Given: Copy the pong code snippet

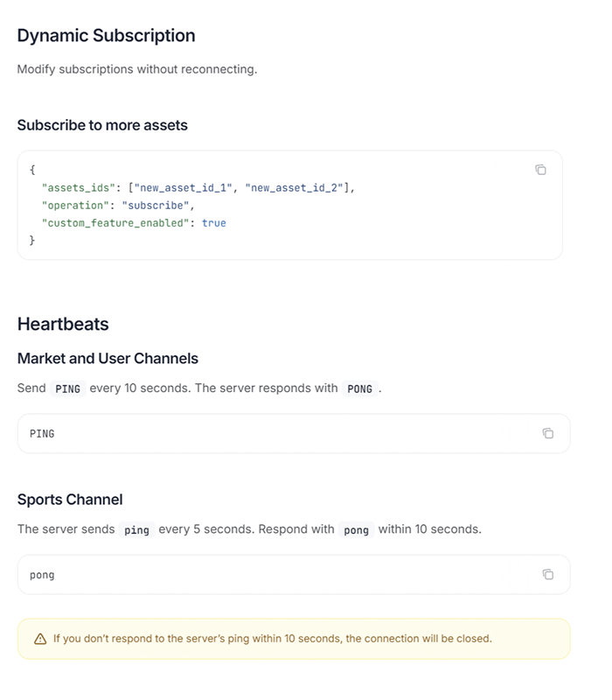Looking at the screenshot, I should click(x=548, y=574).
